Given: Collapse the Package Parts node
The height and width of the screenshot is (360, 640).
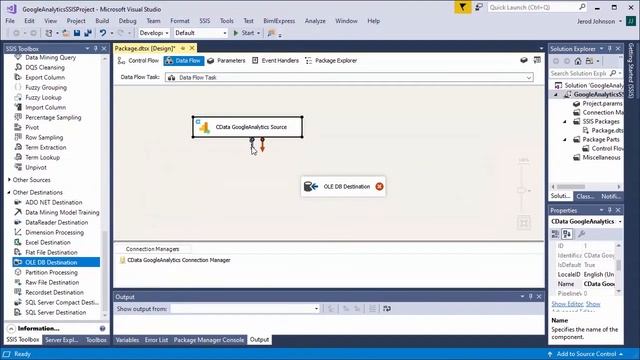Looking at the screenshot, I should click(565, 140).
